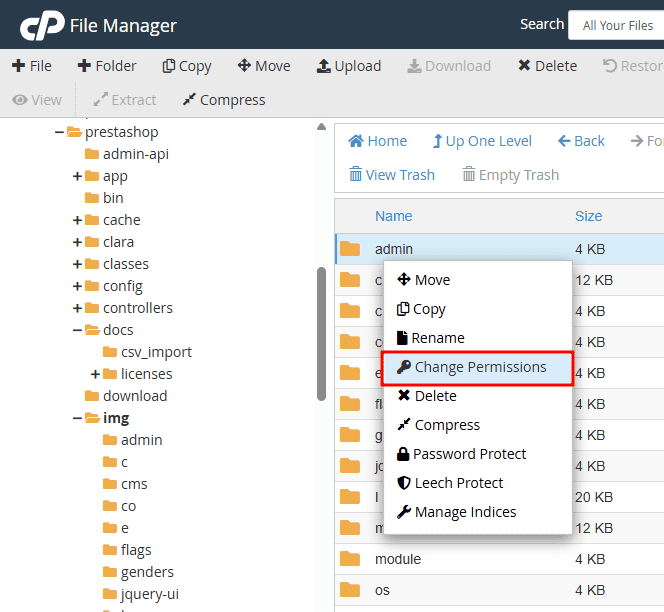
Task: Choose Rename from context menu
Action: click(x=477, y=338)
